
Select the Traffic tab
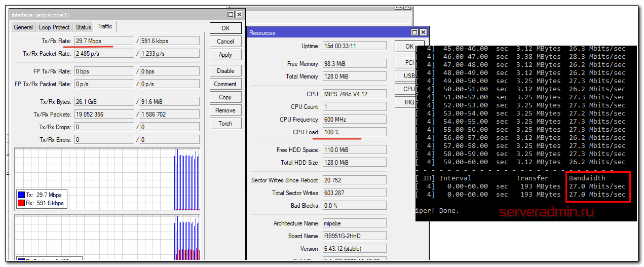(105, 26)
